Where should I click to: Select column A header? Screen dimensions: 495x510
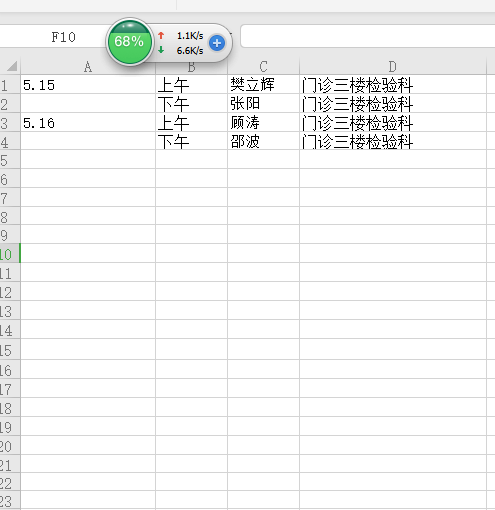(88, 67)
